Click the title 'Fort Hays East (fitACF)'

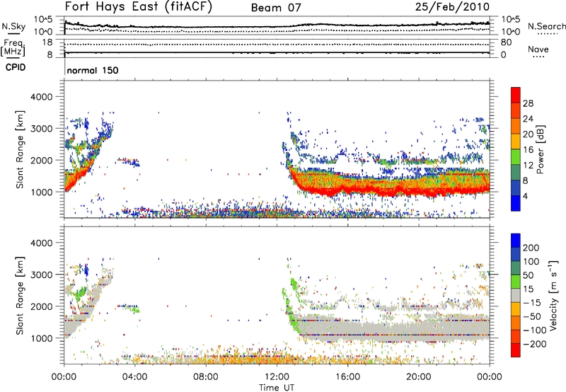click(139, 6)
